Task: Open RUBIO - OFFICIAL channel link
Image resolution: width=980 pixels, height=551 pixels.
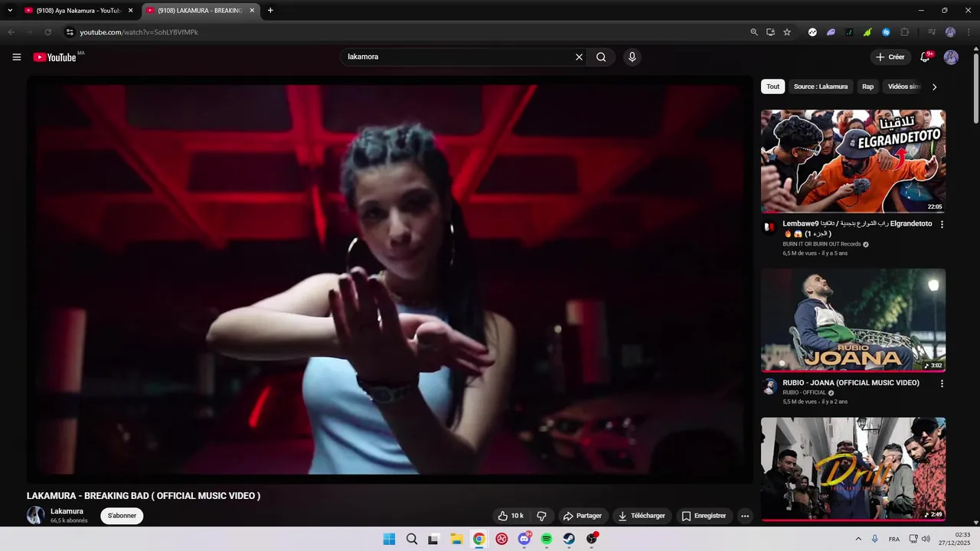Action: (x=804, y=393)
